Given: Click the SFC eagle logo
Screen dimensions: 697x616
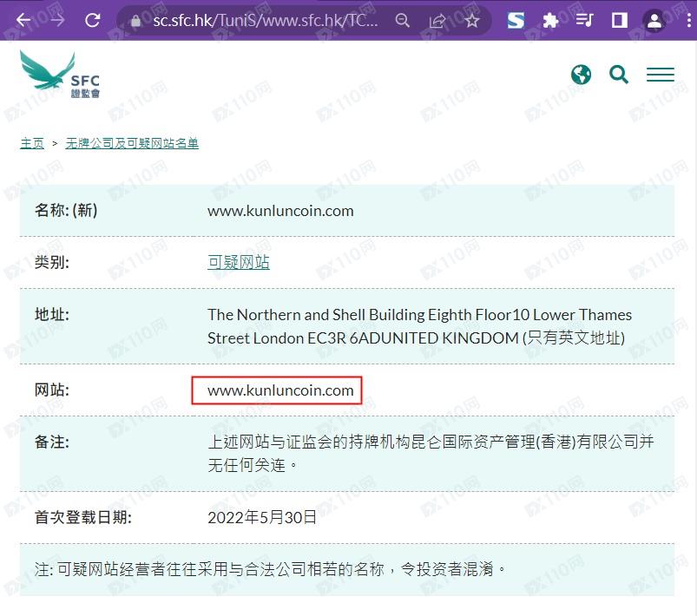Looking at the screenshot, I should coord(60,75).
